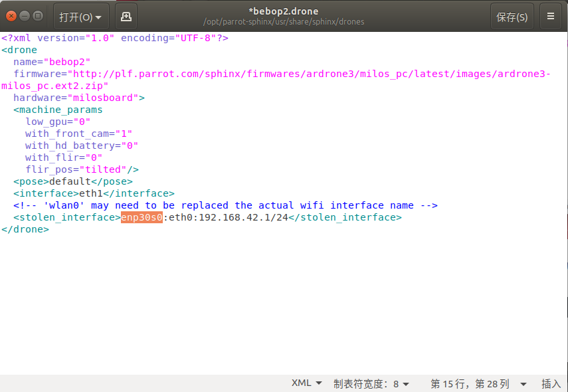Click the <interface>eth1</interface> line

pos(93,193)
